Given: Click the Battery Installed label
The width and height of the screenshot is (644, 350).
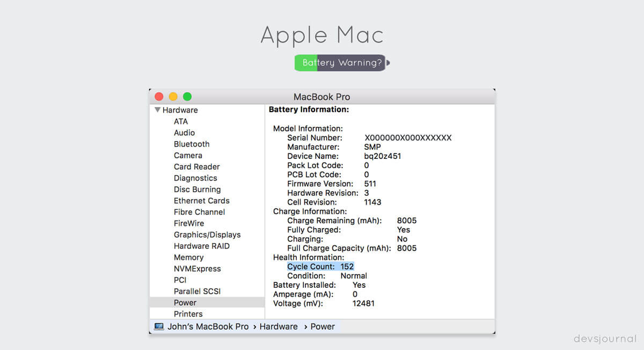Looking at the screenshot, I should pyautogui.click(x=304, y=285).
